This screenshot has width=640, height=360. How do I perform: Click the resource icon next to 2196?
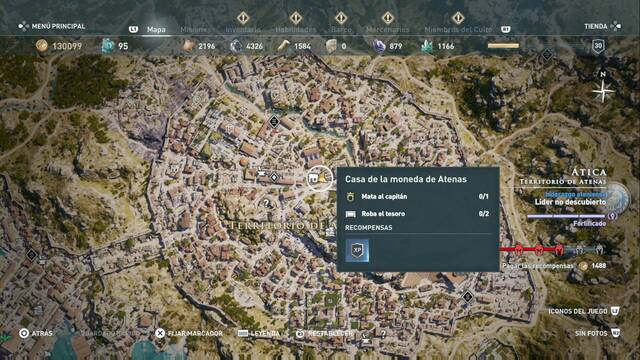(x=189, y=46)
